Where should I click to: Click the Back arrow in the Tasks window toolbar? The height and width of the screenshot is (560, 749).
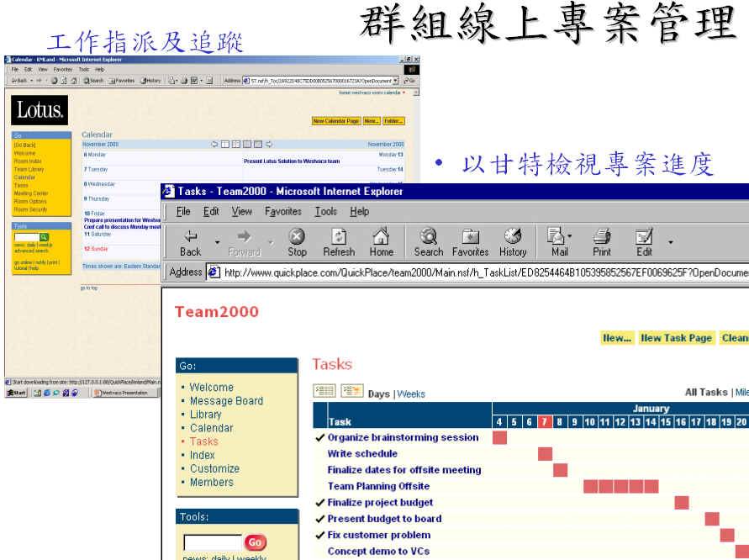click(x=191, y=236)
